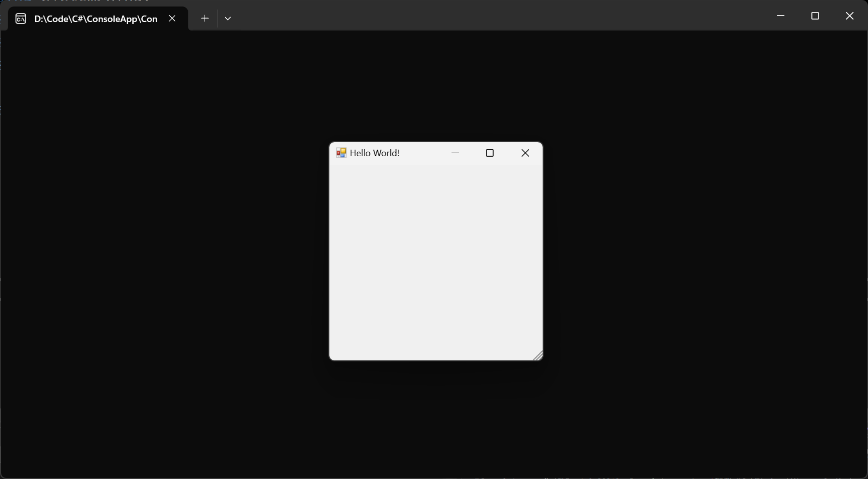868x479 pixels.
Task: Expand the terminal profile dropdown arrow
Action: [228, 19]
